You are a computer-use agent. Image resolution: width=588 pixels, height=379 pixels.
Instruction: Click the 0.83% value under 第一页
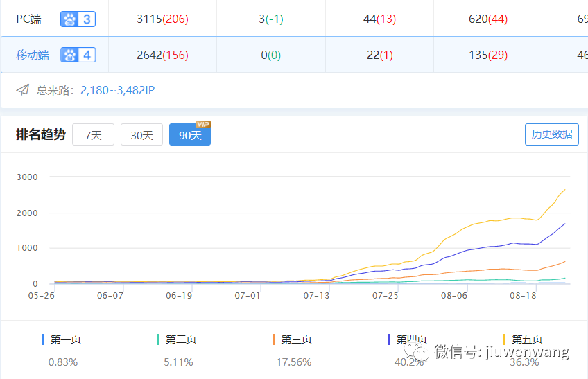tap(63, 362)
